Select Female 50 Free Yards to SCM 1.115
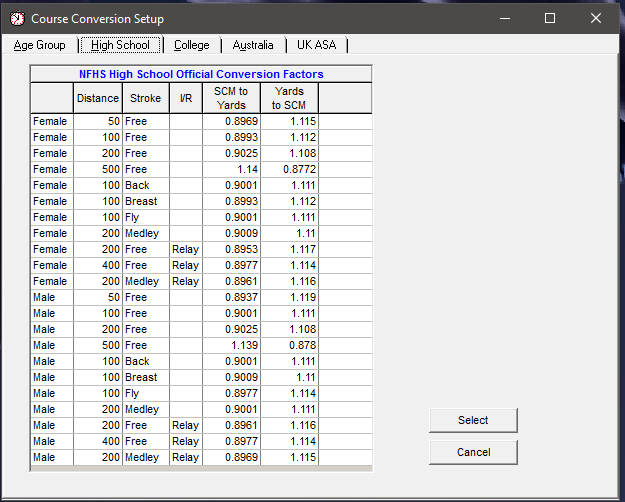 click(289, 121)
